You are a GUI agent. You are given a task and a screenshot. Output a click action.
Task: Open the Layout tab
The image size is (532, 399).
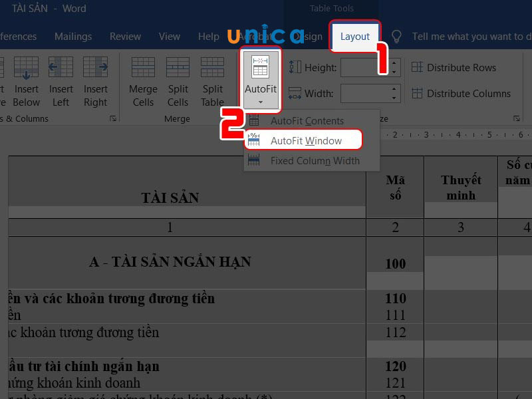click(x=354, y=37)
